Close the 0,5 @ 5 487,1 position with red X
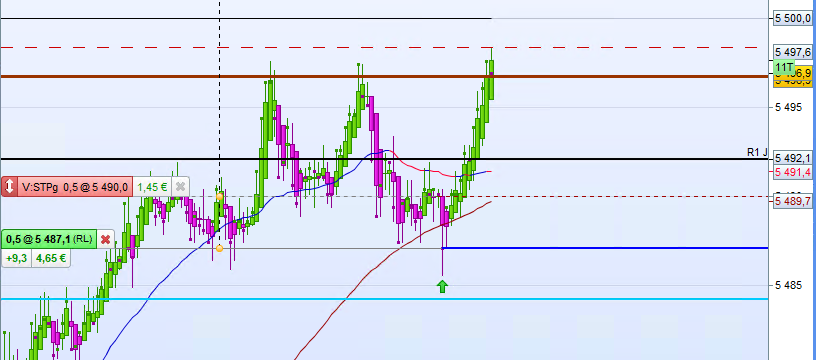Viewport: 816px width, 360px height. 105,239
